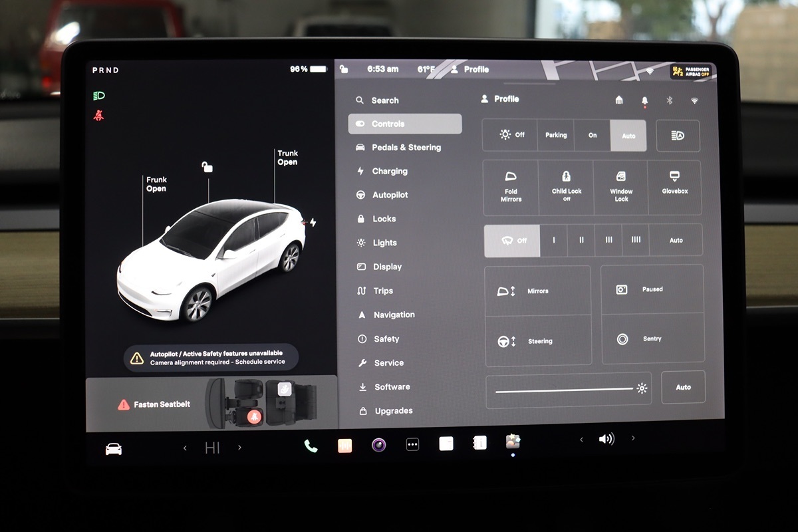Open Bluetooth settings icon
Image resolution: width=798 pixels, height=532 pixels.
670,100
